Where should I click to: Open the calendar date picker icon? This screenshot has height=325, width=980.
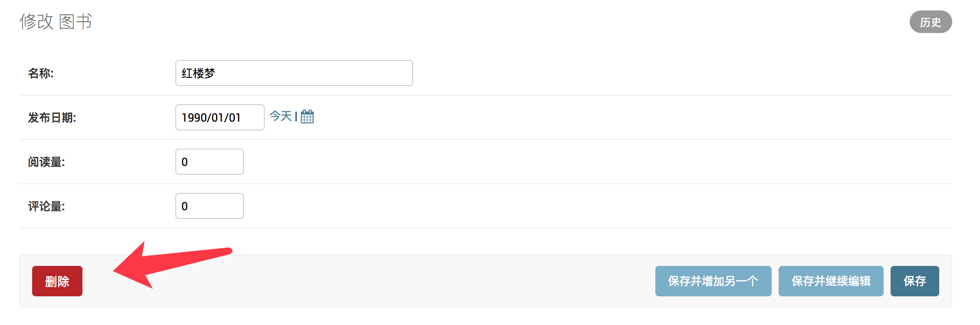(x=307, y=116)
